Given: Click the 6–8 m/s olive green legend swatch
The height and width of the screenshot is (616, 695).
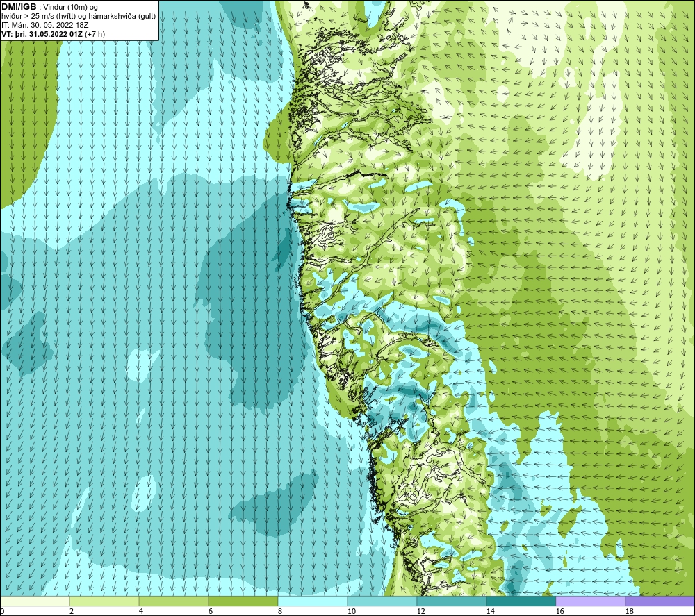Looking at the screenshot, I should pos(243,601).
